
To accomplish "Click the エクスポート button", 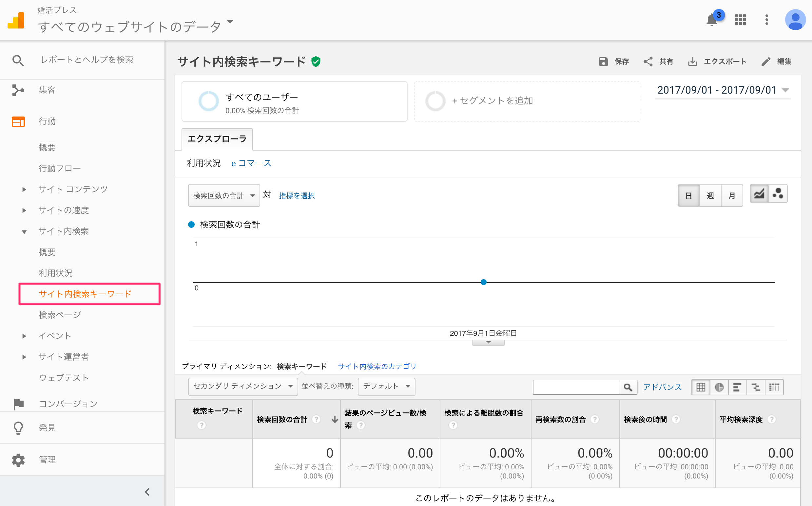I will 717,61.
